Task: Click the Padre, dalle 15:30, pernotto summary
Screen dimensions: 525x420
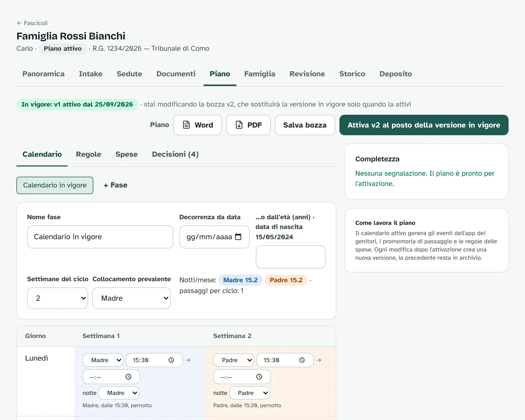Action: pos(247,405)
